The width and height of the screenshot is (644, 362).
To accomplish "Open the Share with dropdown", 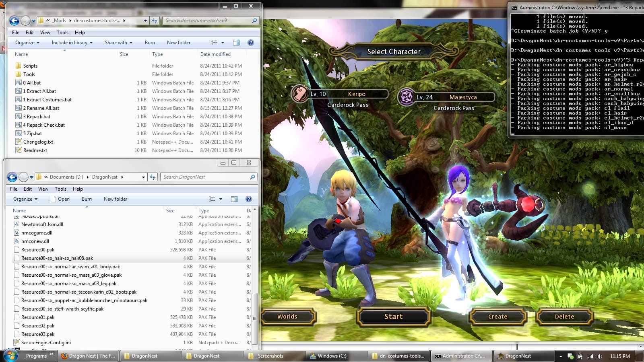I will [x=118, y=43].
